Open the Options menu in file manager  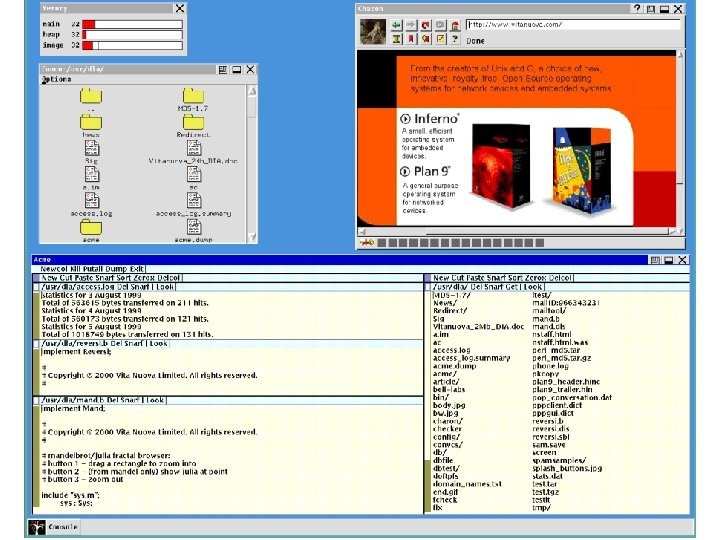tap(56, 79)
